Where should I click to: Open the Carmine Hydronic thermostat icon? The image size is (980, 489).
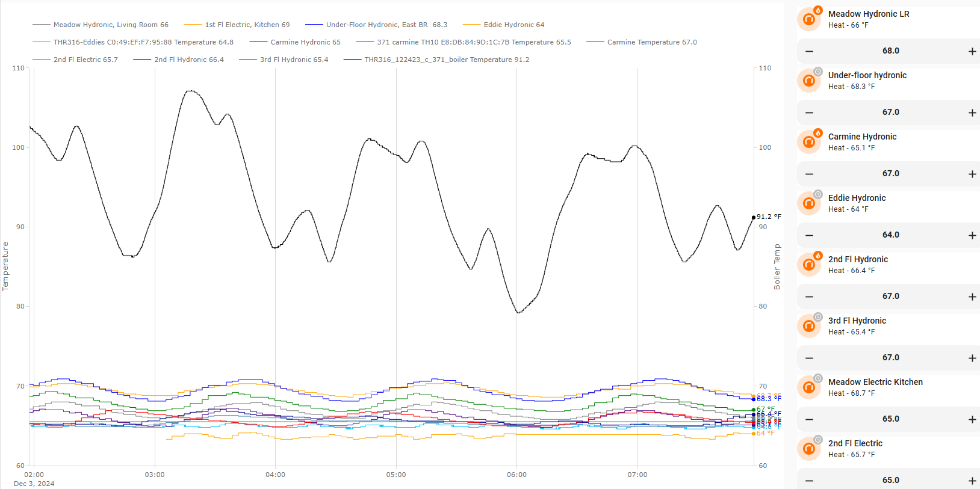[x=809, y=142]
